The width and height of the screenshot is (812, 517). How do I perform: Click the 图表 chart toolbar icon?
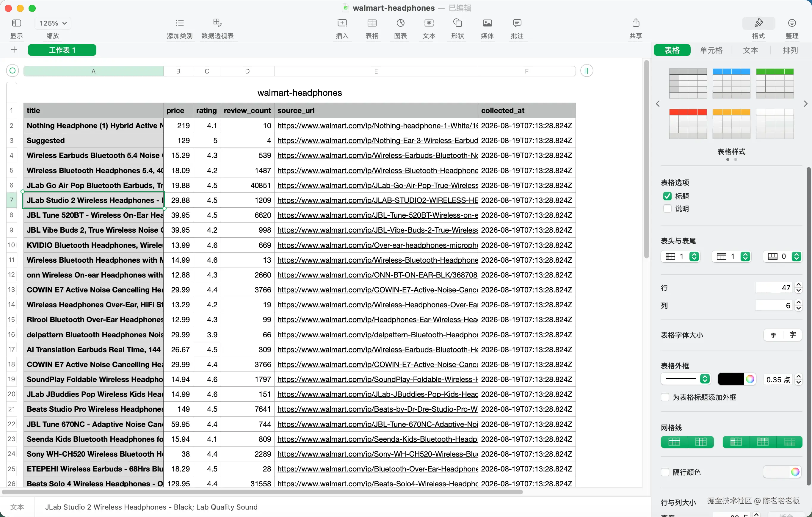click(x=400, y=23)
